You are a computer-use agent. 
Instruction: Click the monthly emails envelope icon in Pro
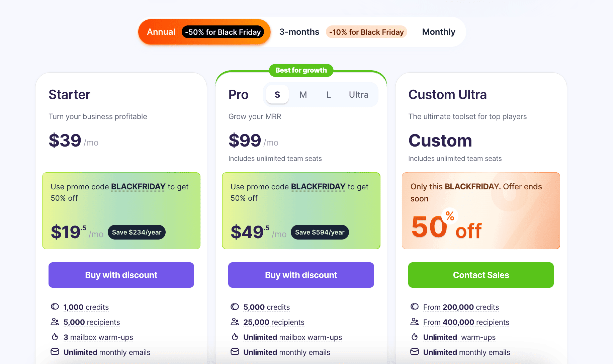point(235,352)
